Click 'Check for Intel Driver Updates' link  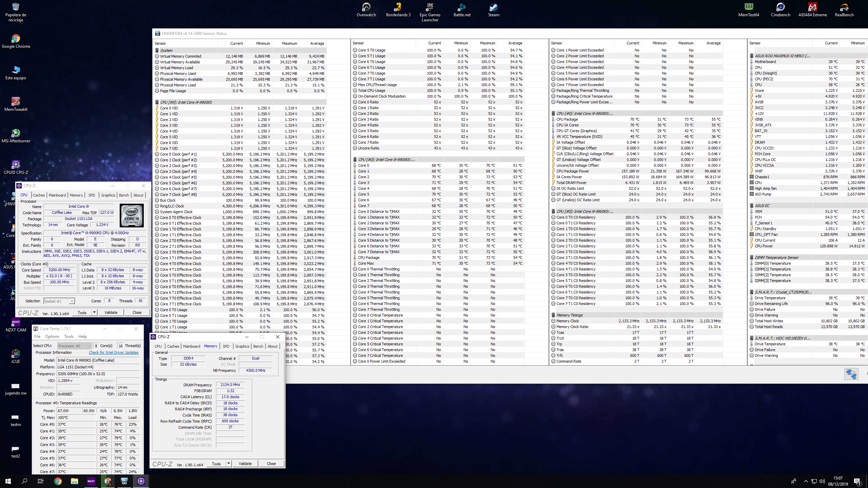[x=114, y=352]
